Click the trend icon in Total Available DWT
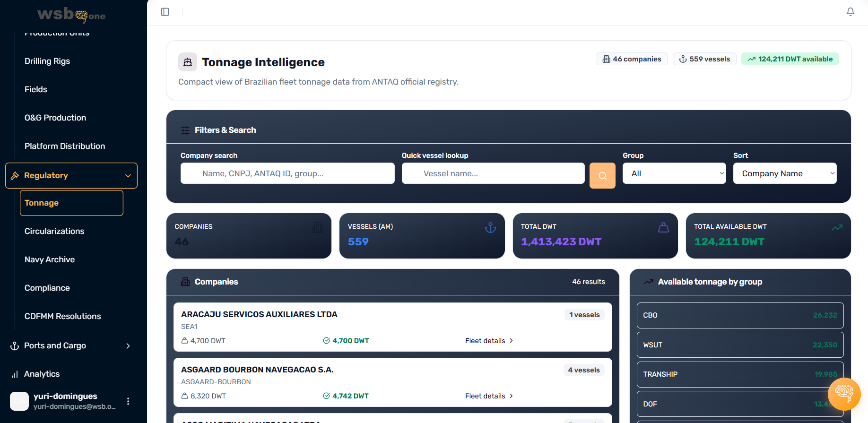The height and width of the screenshot is (423, 868). coord(836,228)
